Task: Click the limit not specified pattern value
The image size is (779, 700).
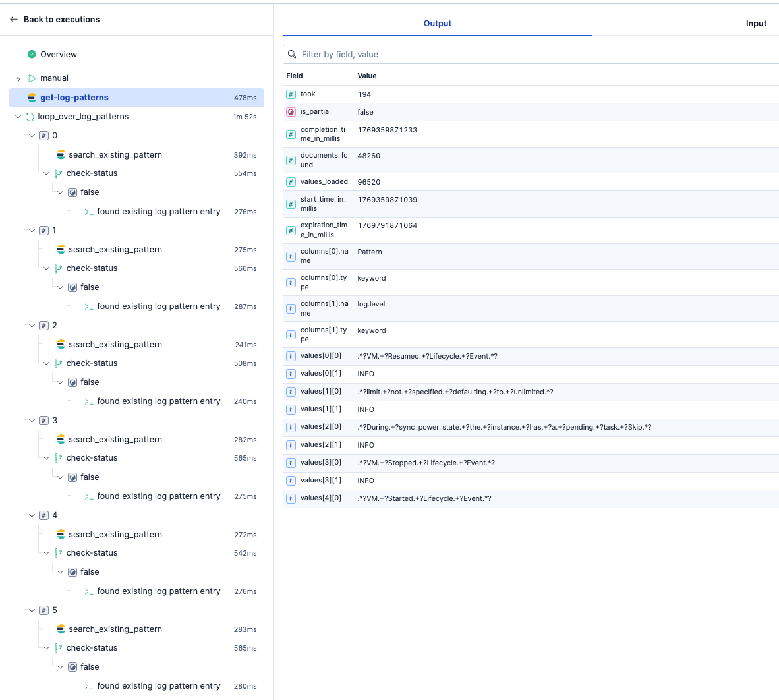Action: (455, 392)
